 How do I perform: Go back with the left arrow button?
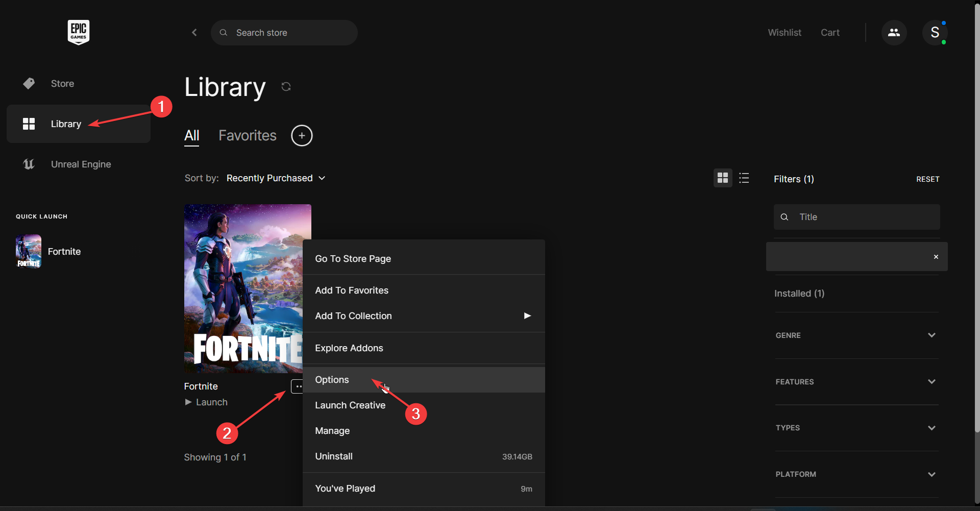194,33
